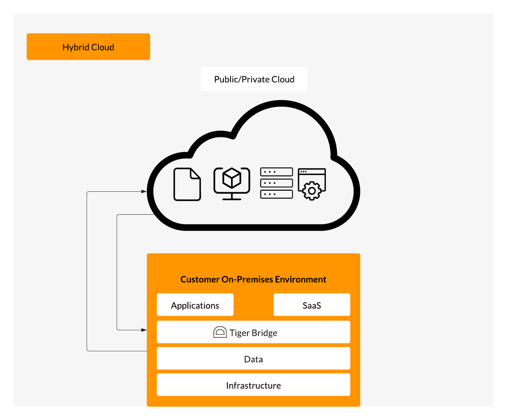Select the stacked server rack icon
Image resolution: width=507 pixels, height=420 pixels.
(277, 183)
